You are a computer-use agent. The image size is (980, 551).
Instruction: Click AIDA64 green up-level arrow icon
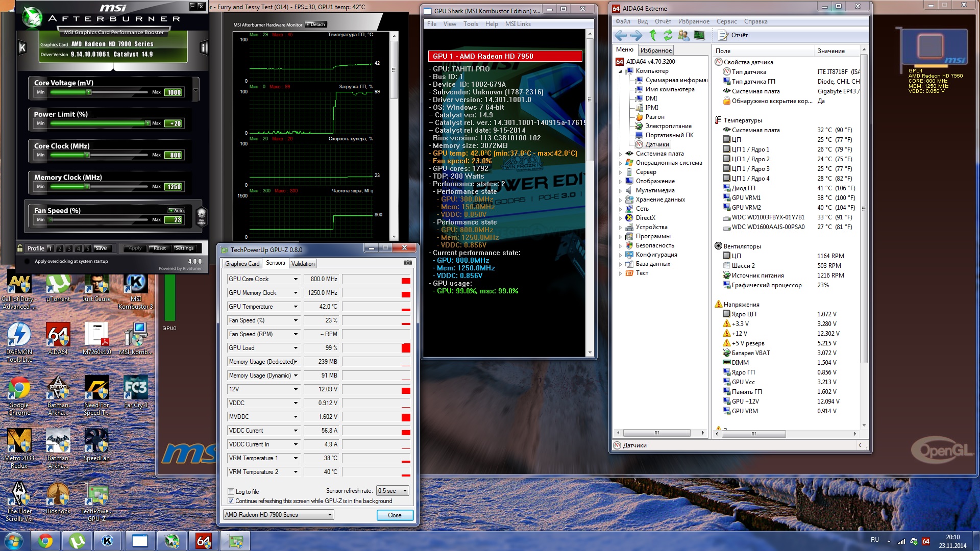coord(653,35)
